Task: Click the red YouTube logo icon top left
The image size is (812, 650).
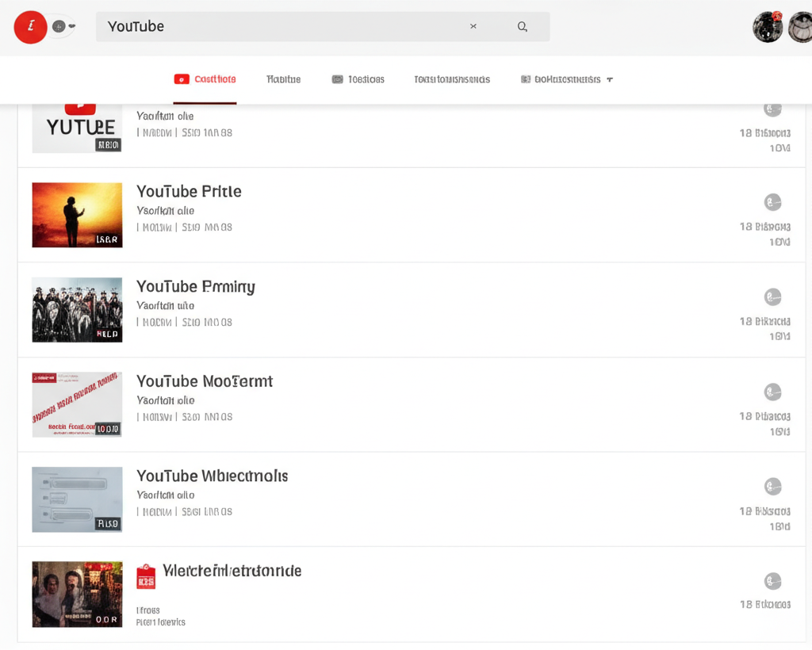Action: pyautogui.click(x=29, y=27)
